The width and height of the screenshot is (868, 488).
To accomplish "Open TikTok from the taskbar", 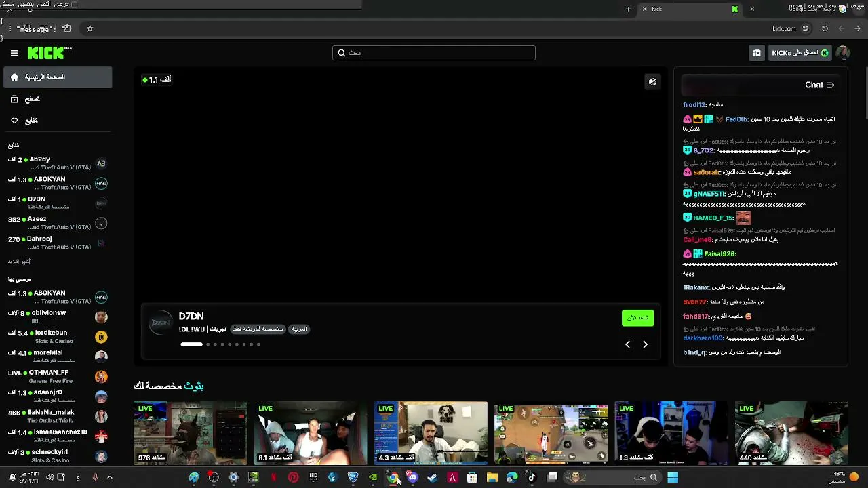I will [532, 477].
